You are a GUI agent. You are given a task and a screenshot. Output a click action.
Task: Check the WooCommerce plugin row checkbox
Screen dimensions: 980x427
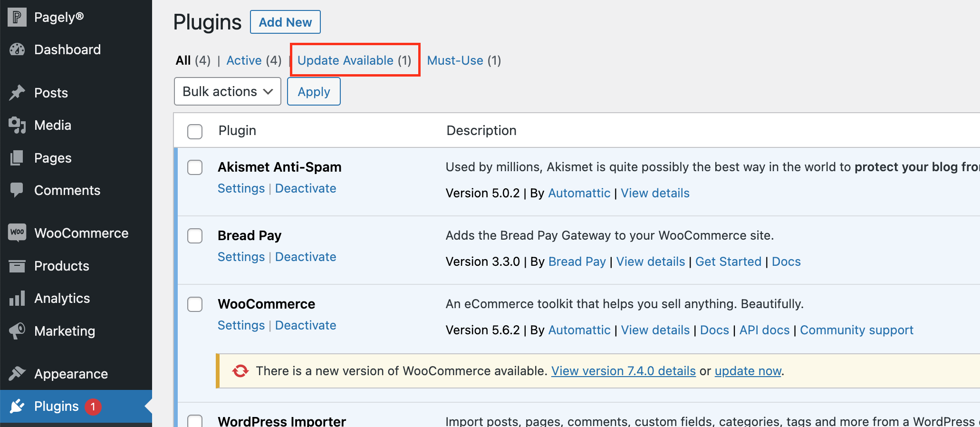point(195,304)
